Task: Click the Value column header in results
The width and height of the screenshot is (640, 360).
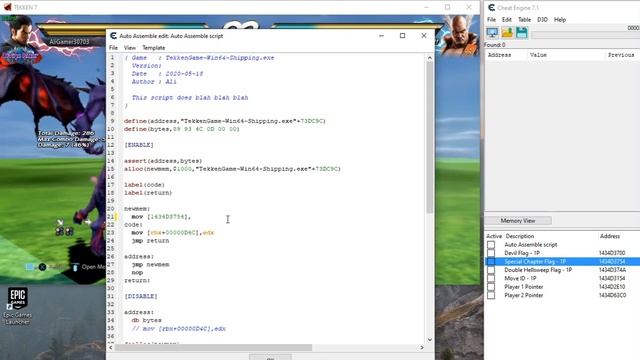Action: pos(538,55)
